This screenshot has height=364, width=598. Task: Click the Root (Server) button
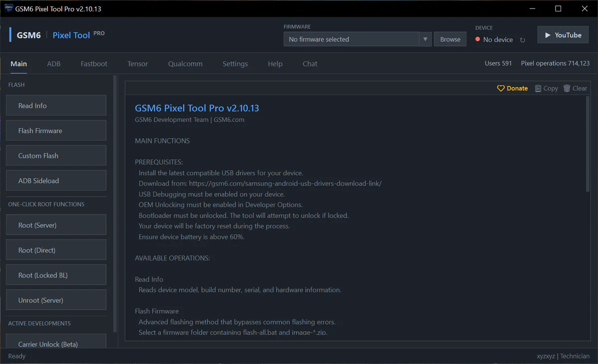click(x=56, y=225)
